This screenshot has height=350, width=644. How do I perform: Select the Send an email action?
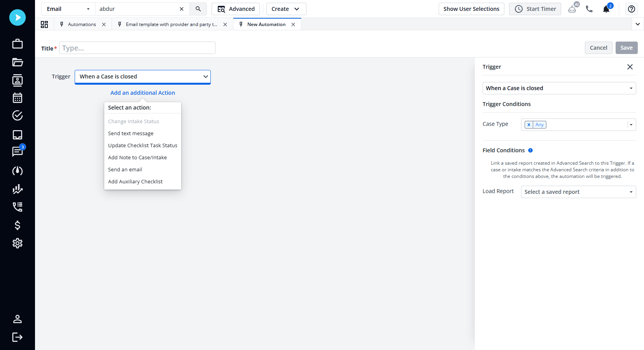click(125, 169)
